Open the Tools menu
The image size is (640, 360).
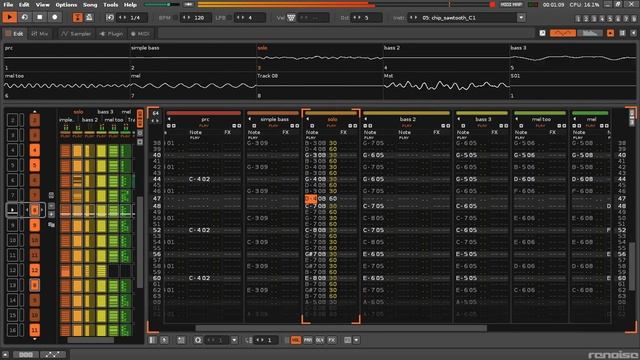coord(111,4)
